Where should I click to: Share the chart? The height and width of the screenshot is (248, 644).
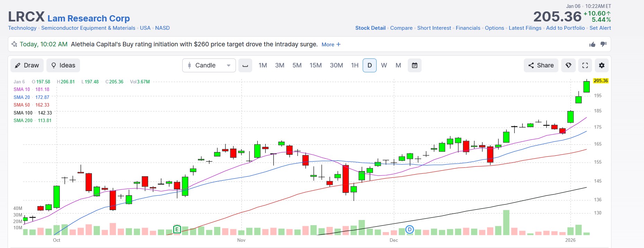tap(541, 65)
